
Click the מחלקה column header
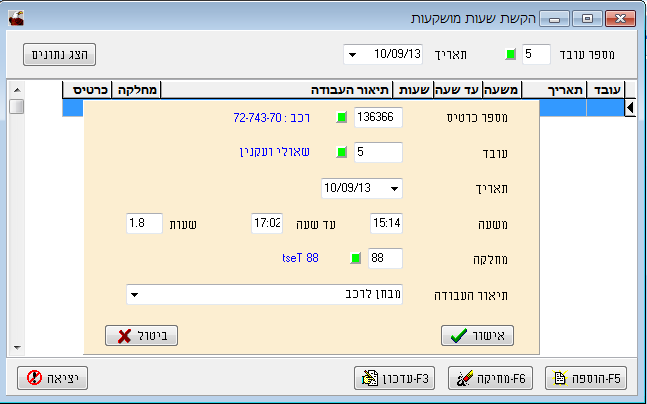tap(136, 90)
